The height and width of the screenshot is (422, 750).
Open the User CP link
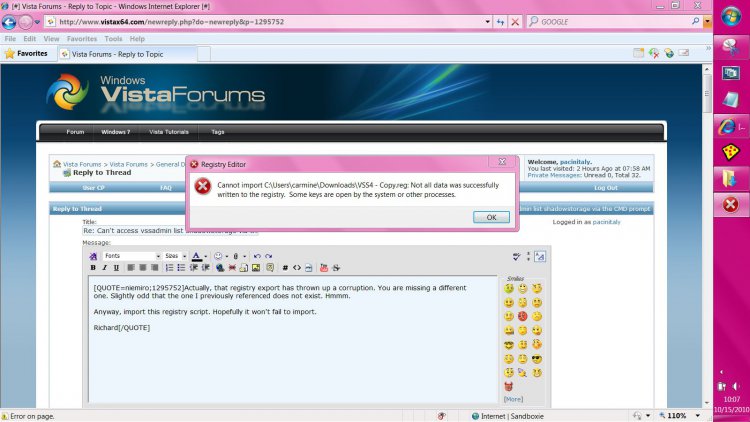point(93,188)
